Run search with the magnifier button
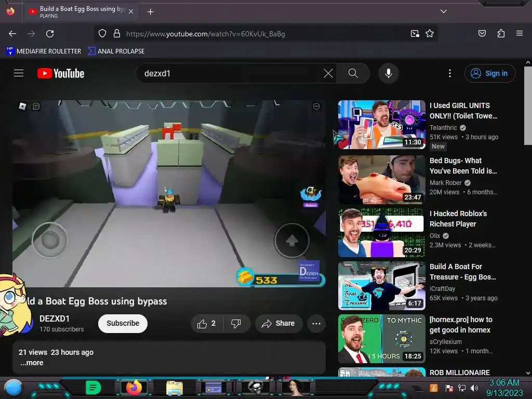532x399 pixels. click(x=353, y=73)
